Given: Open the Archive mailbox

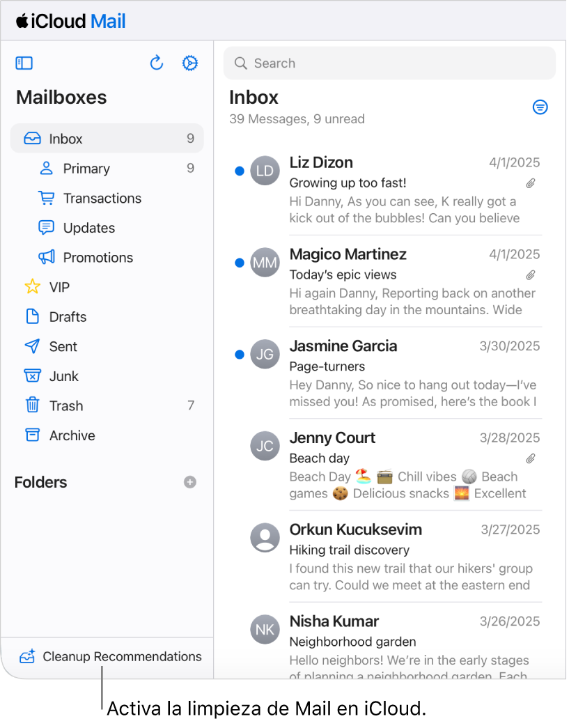Looking at the screenshot, I should [x=107, y=435].
